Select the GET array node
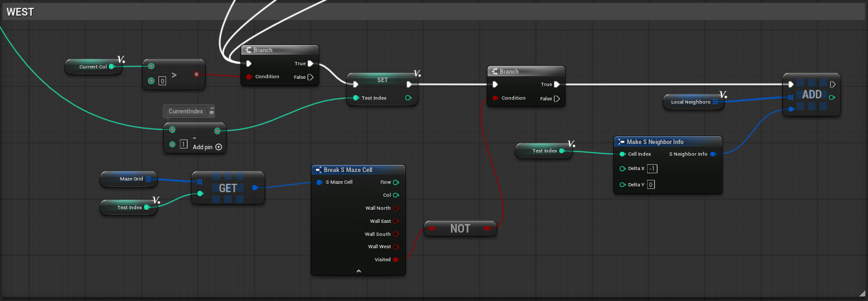The image size is (868, 301). coord(228,188)
